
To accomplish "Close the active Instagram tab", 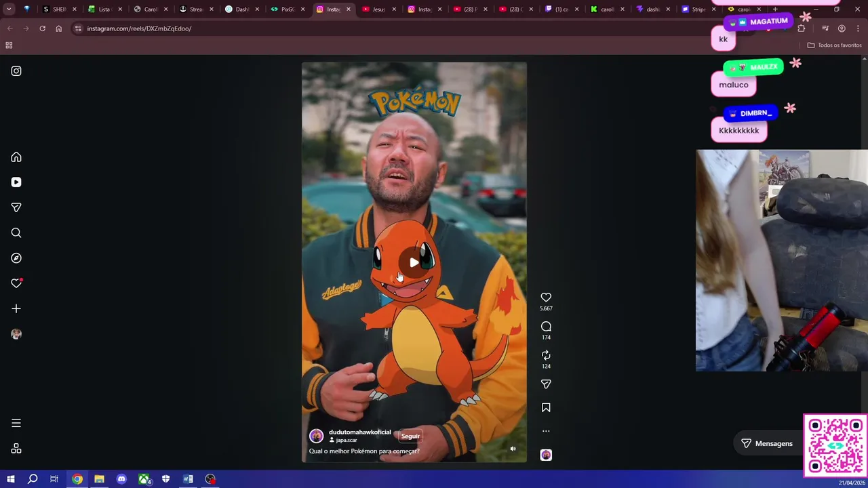I will coord(349,9).
